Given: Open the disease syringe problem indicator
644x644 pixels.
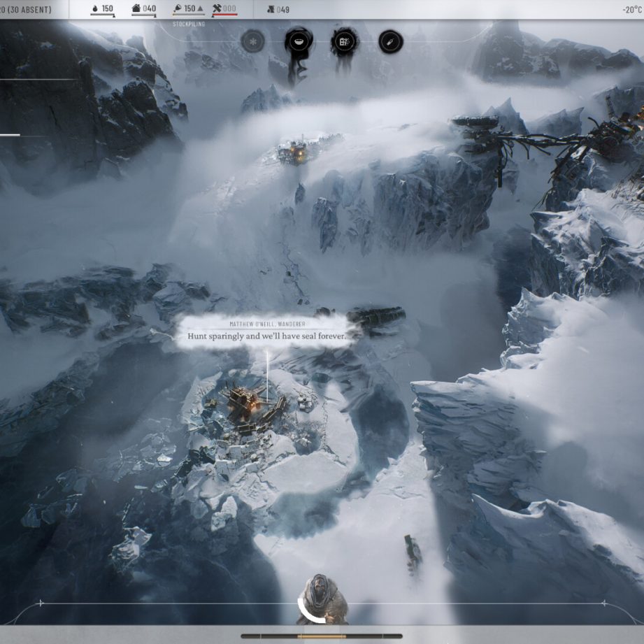Looking at the screenshot, I should point(390,42).
